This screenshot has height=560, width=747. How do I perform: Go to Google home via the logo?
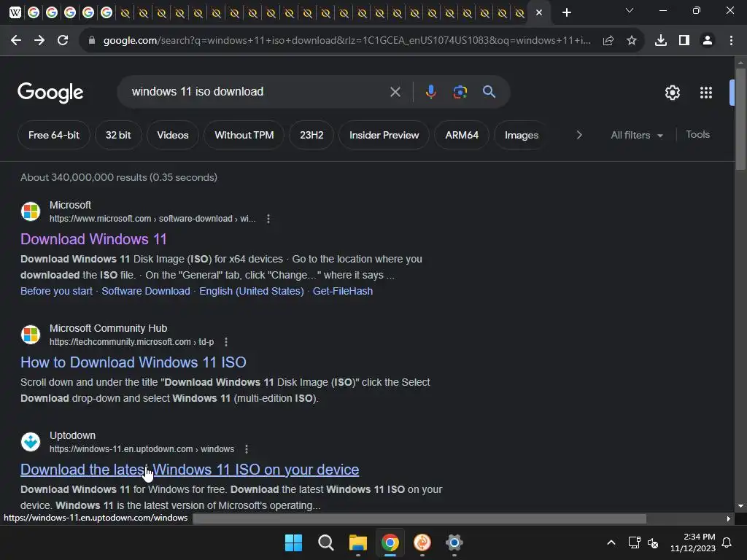50,93
